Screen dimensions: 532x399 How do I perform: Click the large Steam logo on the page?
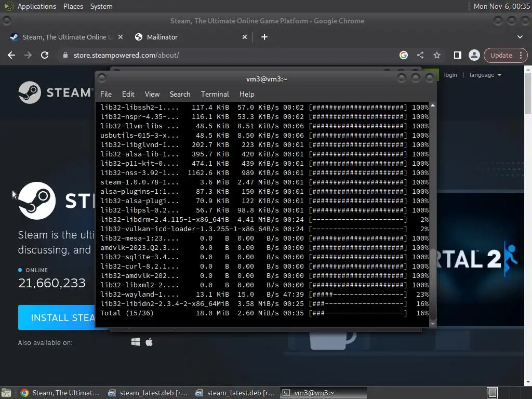point(37,201)
